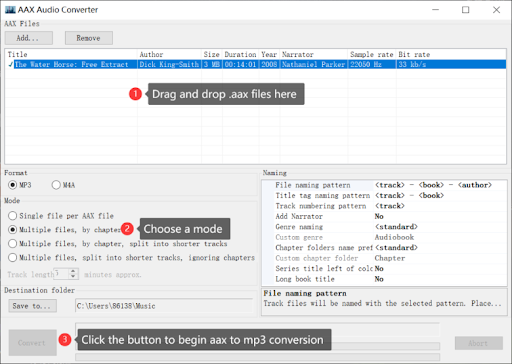Click the destination folder path field
The height and width of the screenshot is (364, 512).
164,306
